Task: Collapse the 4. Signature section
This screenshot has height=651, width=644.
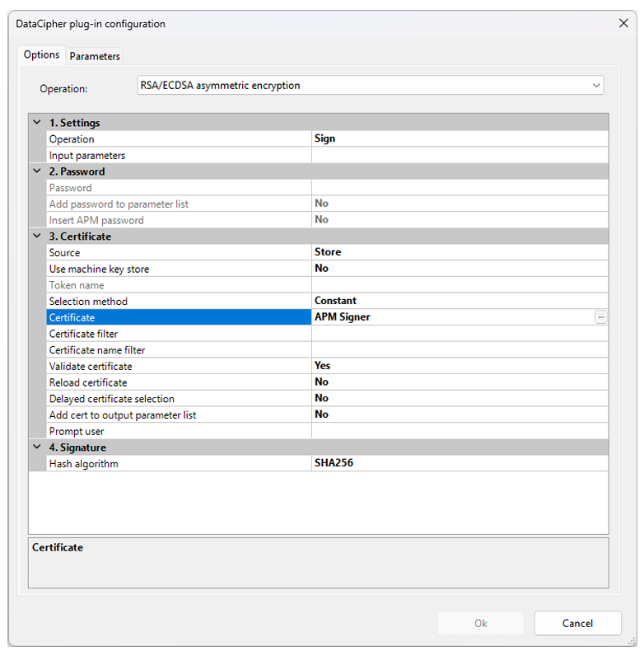Action: click(37, 447)
